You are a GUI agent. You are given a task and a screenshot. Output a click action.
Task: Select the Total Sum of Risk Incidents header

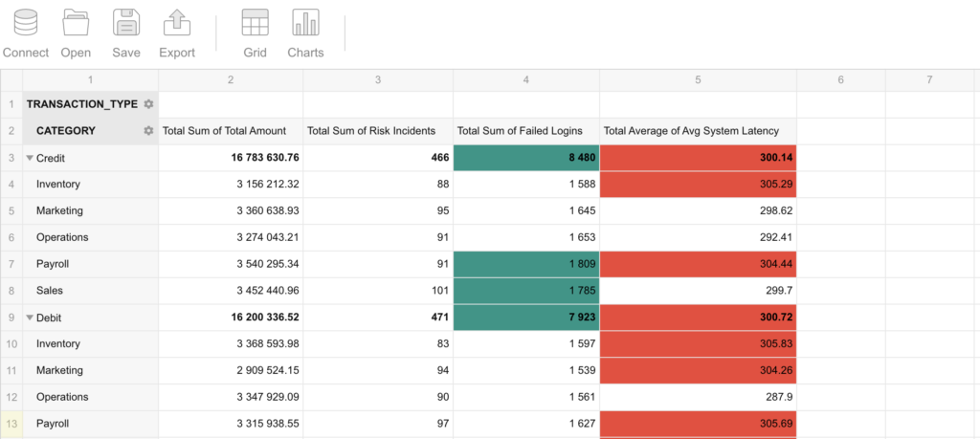tap(378, 131)
